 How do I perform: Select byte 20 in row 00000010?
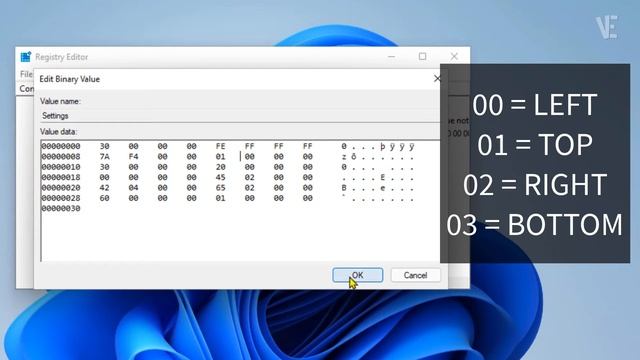pyautogui.click(x=220, y=167)
